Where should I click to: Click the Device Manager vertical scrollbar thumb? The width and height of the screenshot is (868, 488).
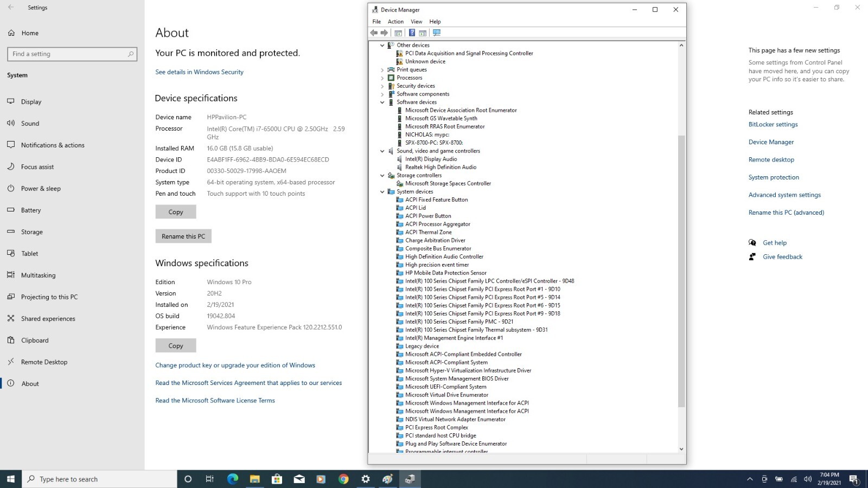click(x=681, y=271)
